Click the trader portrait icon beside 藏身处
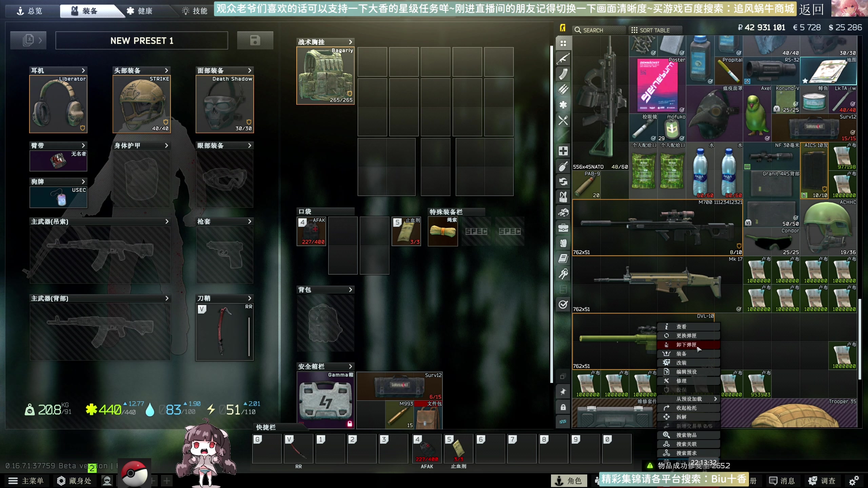This screenshot has height=488, width=868. click(107, 481)
